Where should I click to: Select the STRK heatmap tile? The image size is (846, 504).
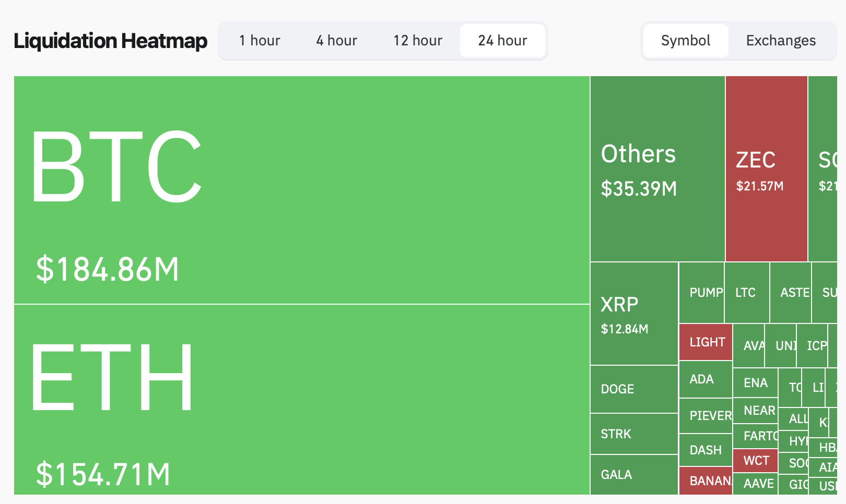click(x=634, y=434)
